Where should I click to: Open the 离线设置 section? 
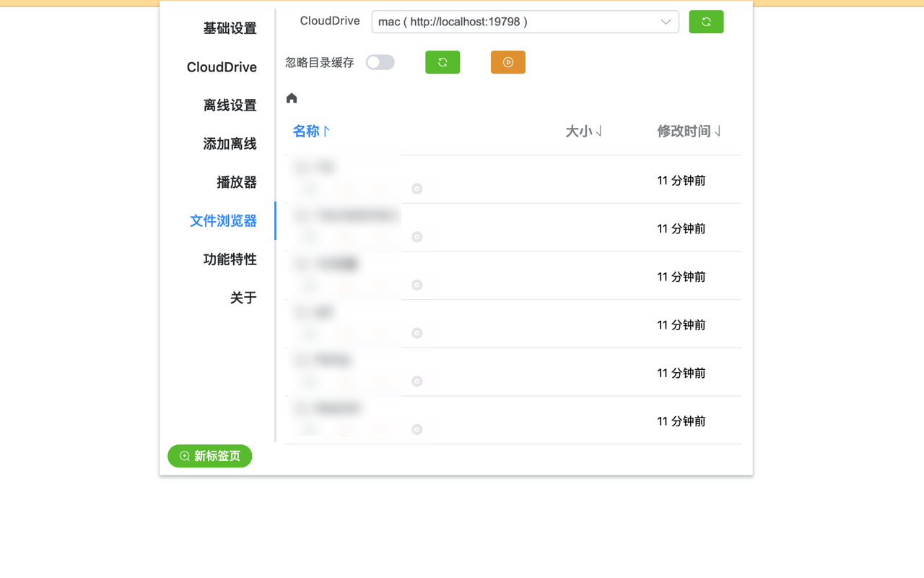[x=231, y=105]
